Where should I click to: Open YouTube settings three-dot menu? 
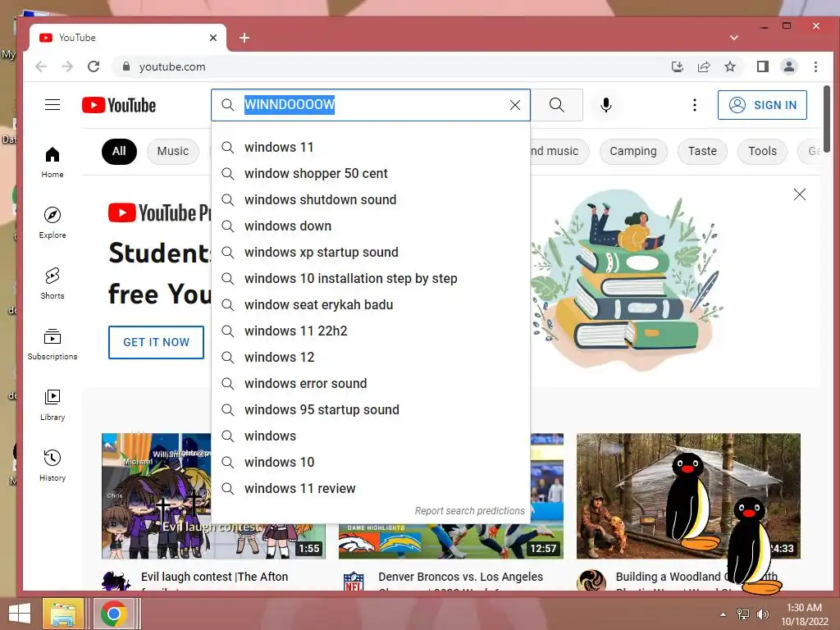click(695, 105)
